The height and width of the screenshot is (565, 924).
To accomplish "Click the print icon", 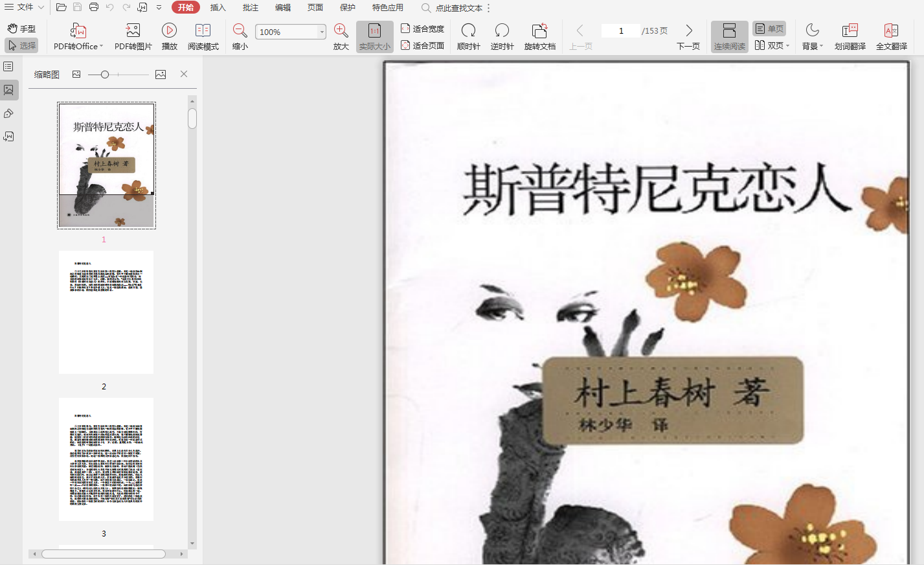I will [x=94, y=8].
